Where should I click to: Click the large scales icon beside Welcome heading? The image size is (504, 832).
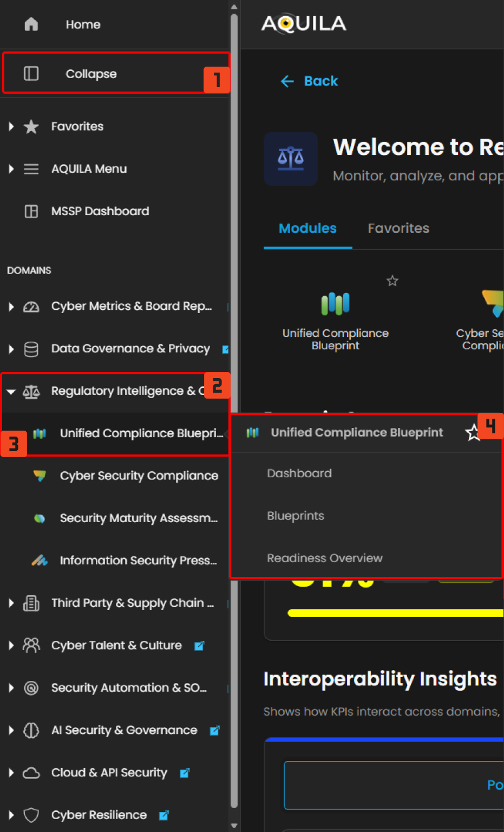(291, 159)
